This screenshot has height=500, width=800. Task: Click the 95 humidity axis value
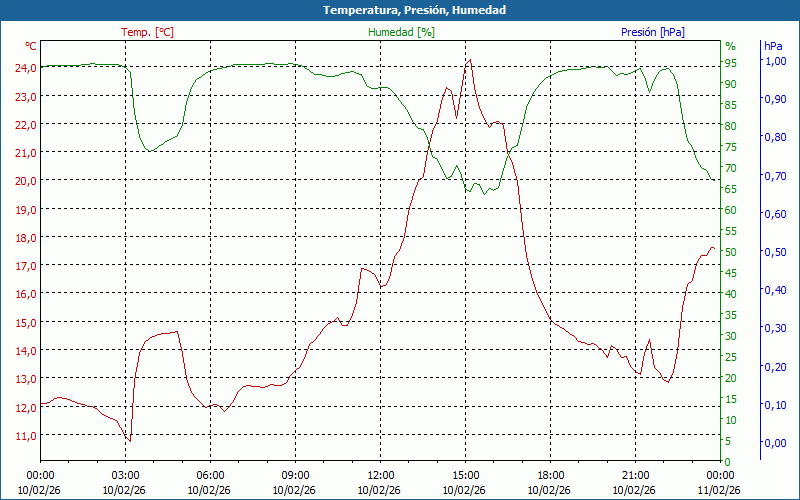coord(731,63)
